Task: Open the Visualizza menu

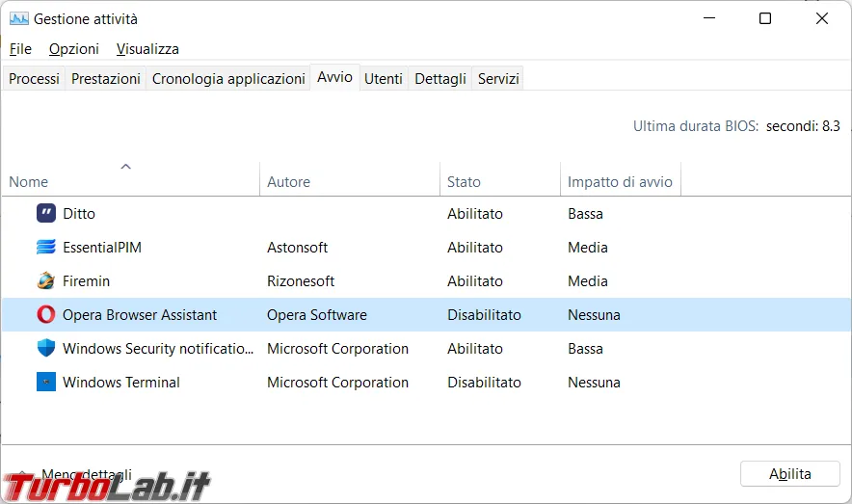Action: (147, 49)
